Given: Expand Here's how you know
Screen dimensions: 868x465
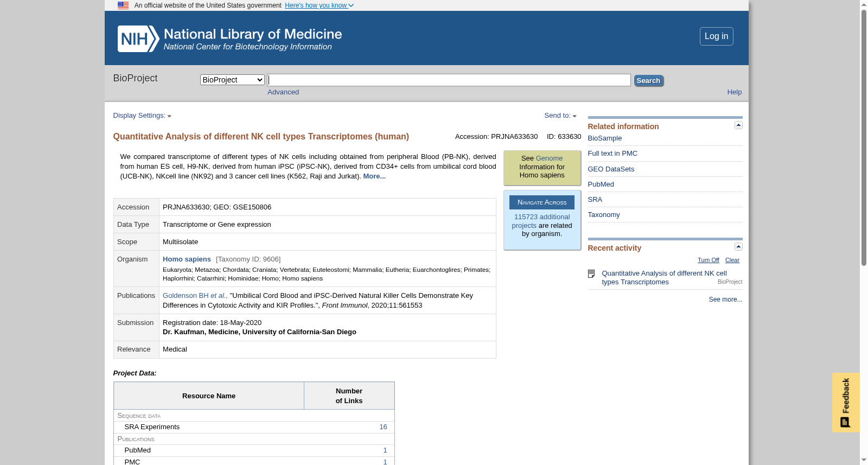Looking at the screenshot, I should click(319, 5).
